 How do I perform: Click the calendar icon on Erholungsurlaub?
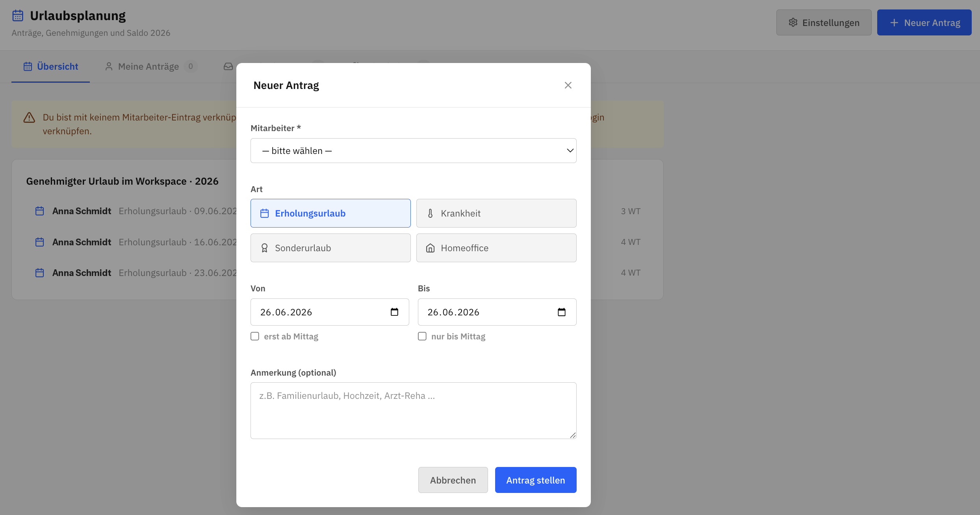[264, 213]
